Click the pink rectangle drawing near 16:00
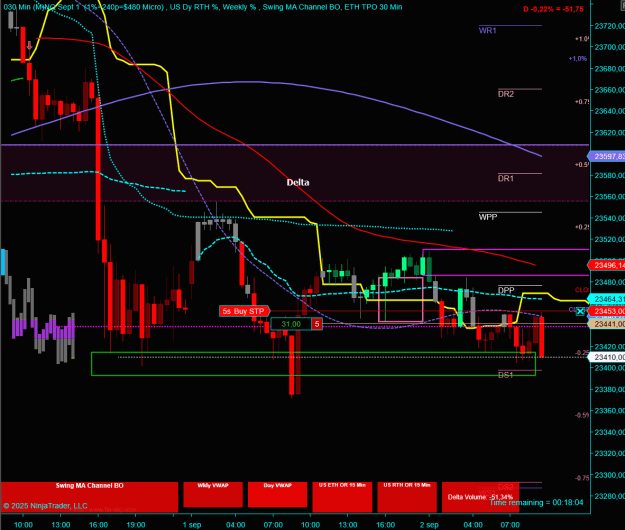Image resolution: width=625 pixels, height=530 pixels. click(x=401, y=299)
